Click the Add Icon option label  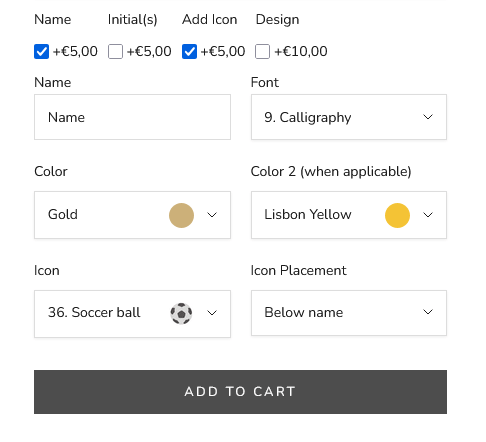[x=209, y=20]
